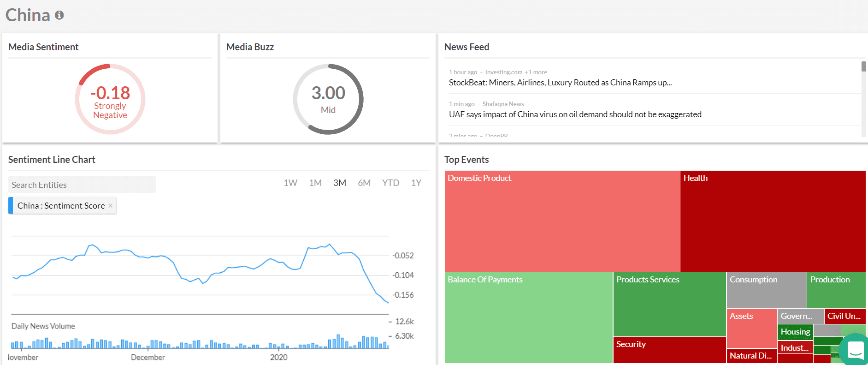Click the Balance Of Payments tile
This screenshot has width=868, height=365.
(x=528, y=317)
